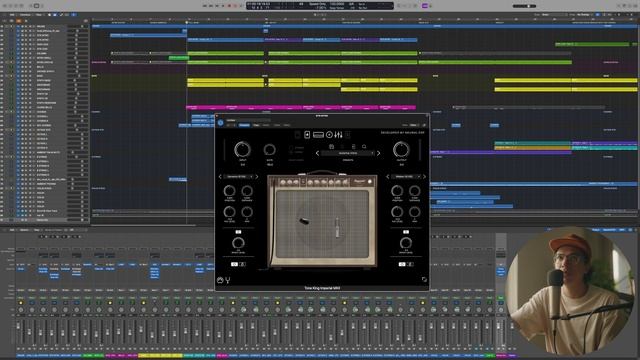Click the import preset icon above preset name
Image resolution: width=640 pixels, height=360 pixels.
(x=353, y=146)
